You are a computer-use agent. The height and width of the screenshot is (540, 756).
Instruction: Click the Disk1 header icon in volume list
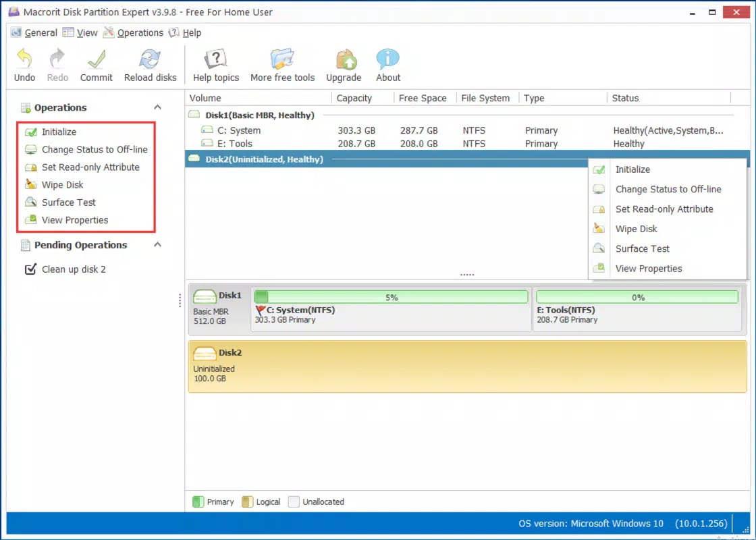(194, 114)
